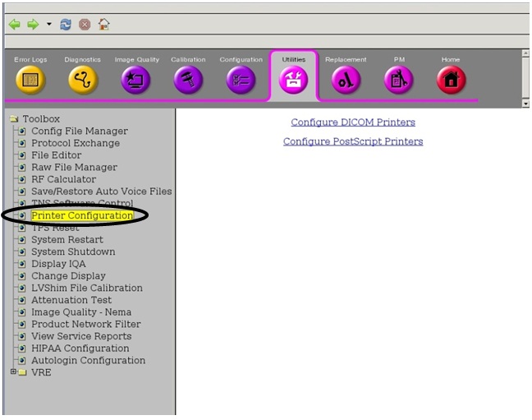Select Printer Configuration in Toolbox

click(x=82, y=215)
